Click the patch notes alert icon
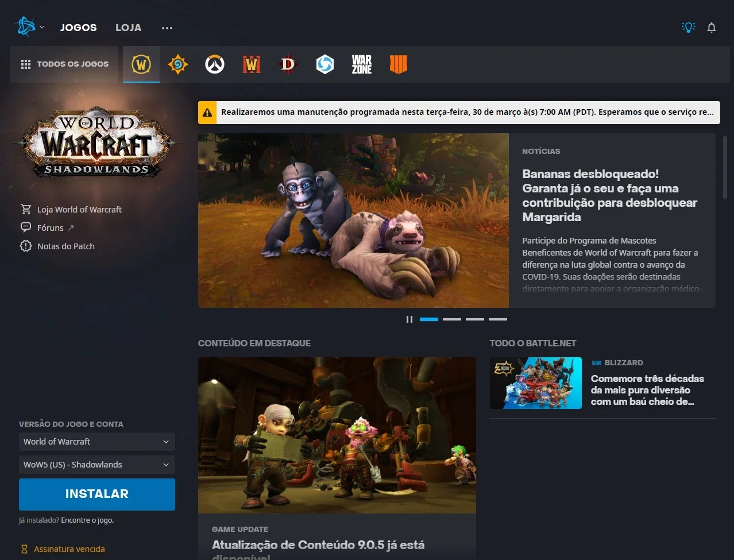This screenshot has width=734, height=560. [26, 246]
